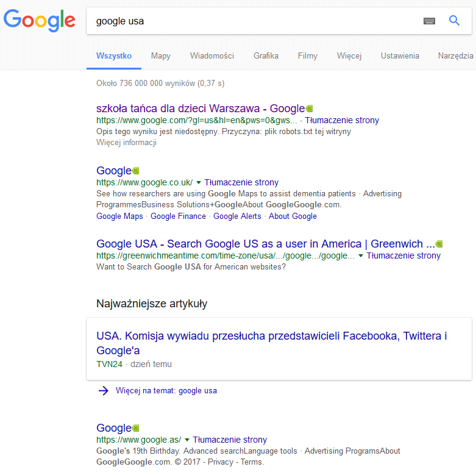Image resolution: width=476 pixels, height=475 pixels.
Task: Expand dropdown arrow next to greenwichmeantime URL
Action: (361, 255)
